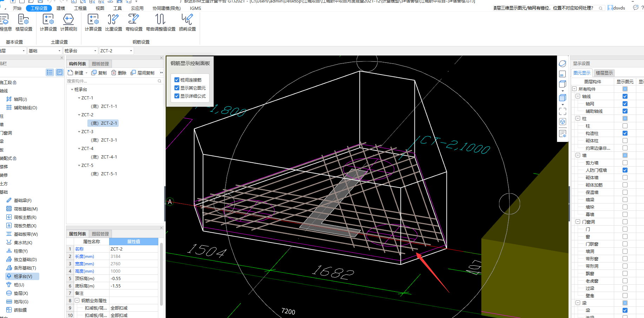The height and width of the screenshot is (318, 644).
Task: Select (底) ZCT-4-1 tree item
Action: click(x=104, y=157)
